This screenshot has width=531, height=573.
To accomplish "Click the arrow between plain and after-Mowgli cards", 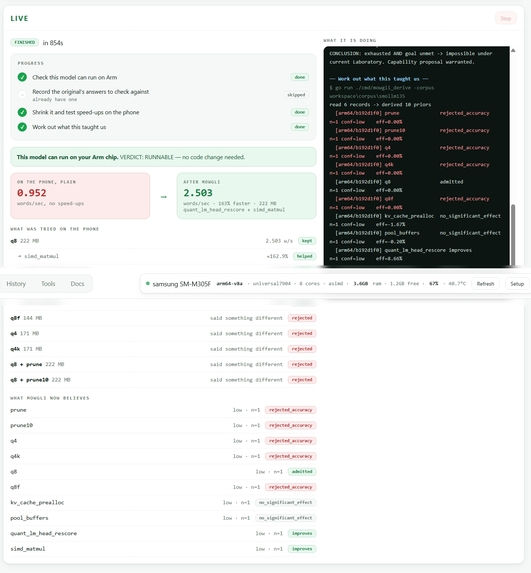I will coord(163,197).
